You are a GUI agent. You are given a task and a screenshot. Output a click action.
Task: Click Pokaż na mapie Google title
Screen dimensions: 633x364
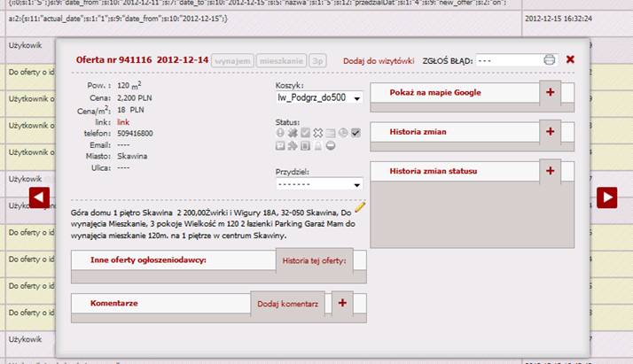[435, 92]
